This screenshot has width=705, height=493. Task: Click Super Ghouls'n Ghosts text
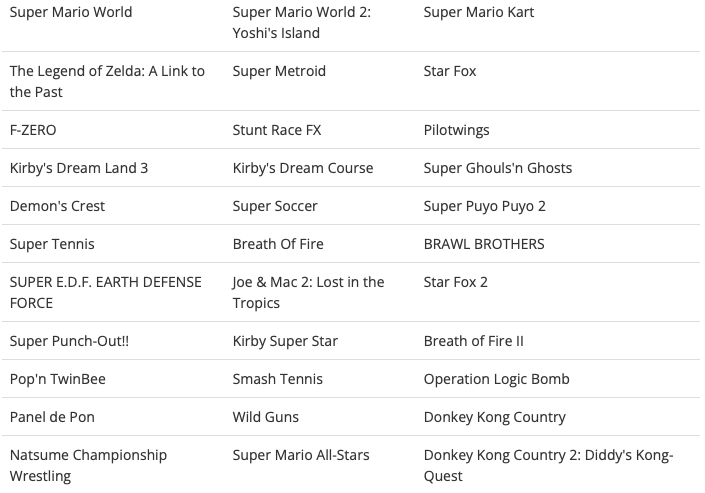tap(498, 168)
